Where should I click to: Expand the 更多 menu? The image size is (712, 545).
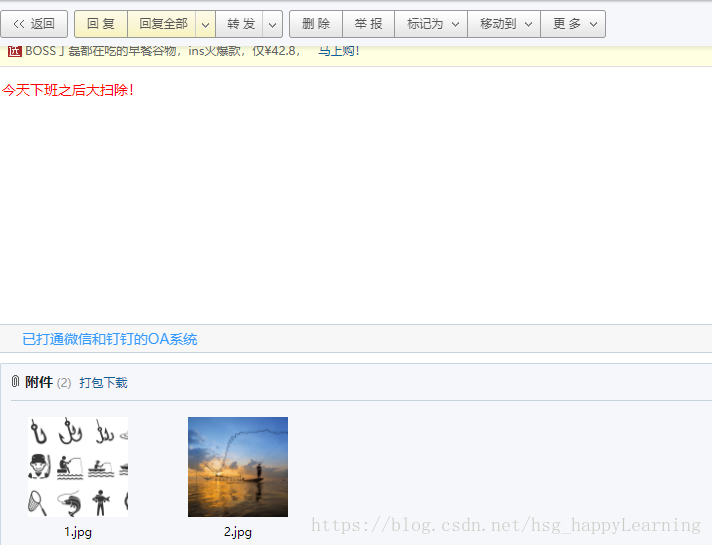point(573,24)
